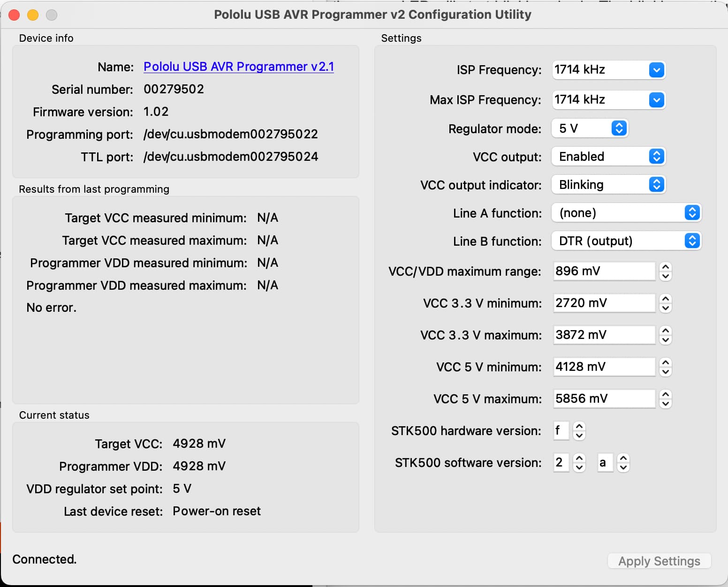The height and width of the screenshot is (587, 728).
Task: Increase the VCC/VDD maximum range stepper
Action: tap(665, 267)
